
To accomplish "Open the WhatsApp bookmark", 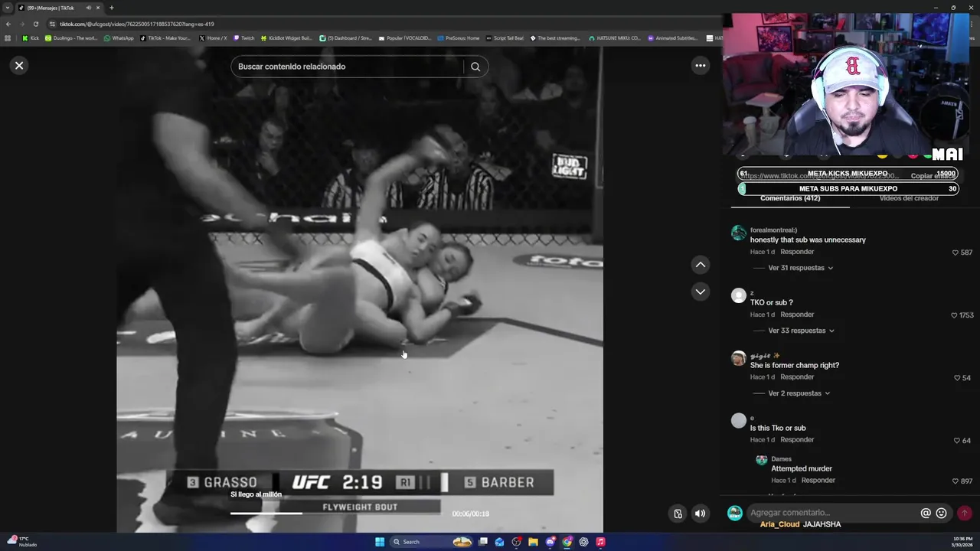I will pos(118,38).
